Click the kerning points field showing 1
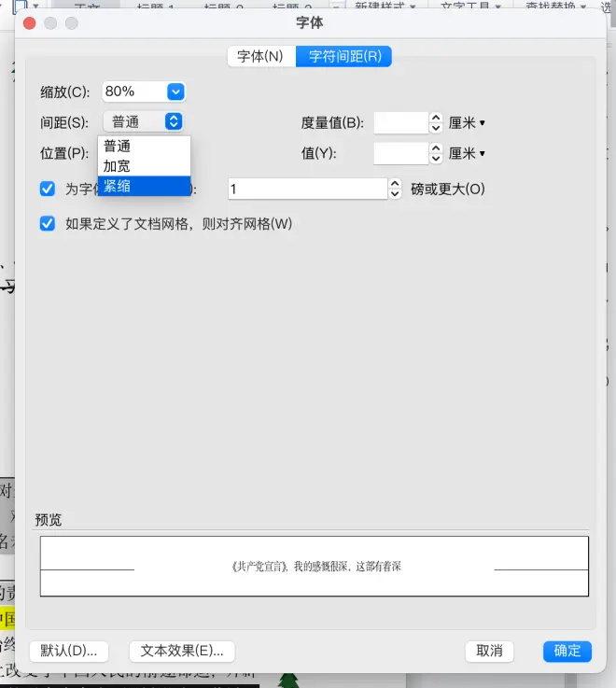Viewport: 616px width, 688px height. pos(308,190)
